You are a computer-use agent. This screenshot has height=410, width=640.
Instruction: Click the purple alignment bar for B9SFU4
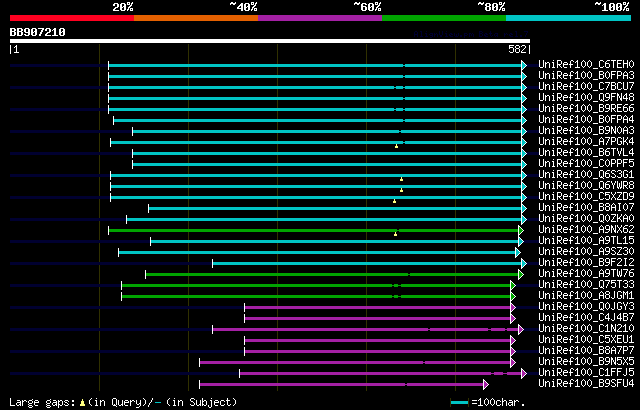(344, 385)
